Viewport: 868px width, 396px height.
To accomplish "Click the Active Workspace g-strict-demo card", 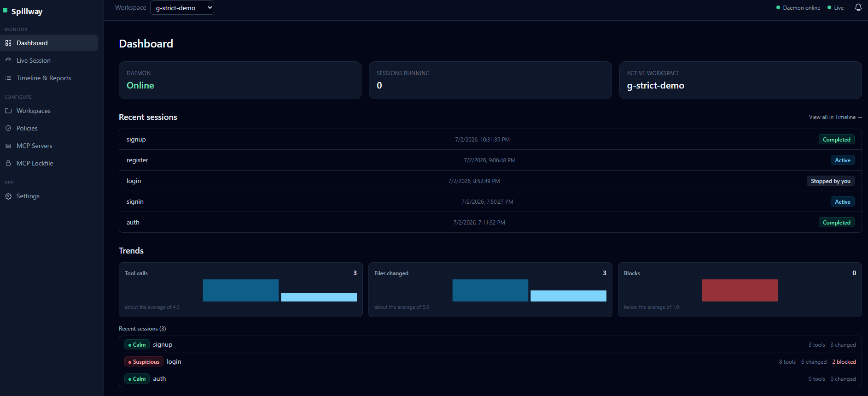I will click(x=740, y=80).
